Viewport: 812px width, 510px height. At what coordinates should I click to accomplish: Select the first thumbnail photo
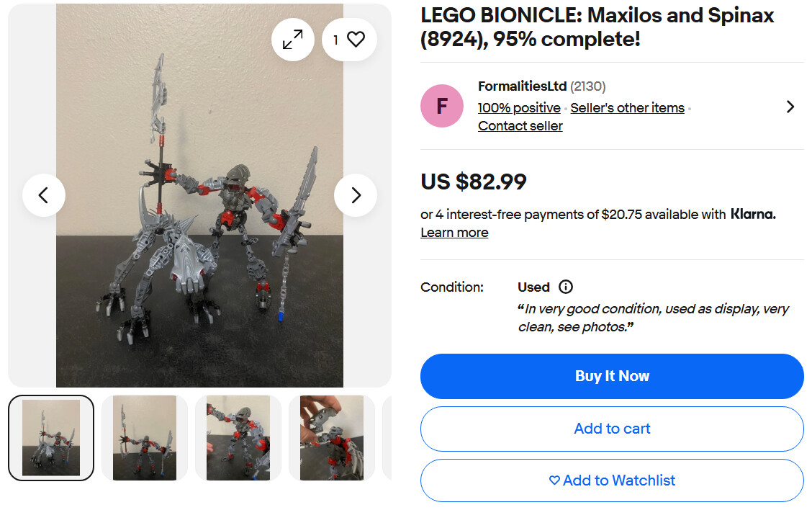(51, 437)
